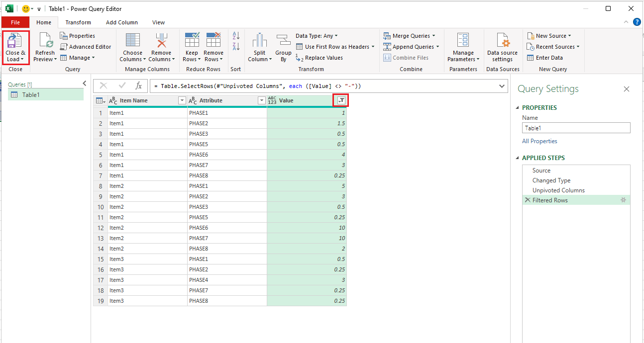Expand the formula bar
Screen dimensions: 644x343
tap(502, 86)
